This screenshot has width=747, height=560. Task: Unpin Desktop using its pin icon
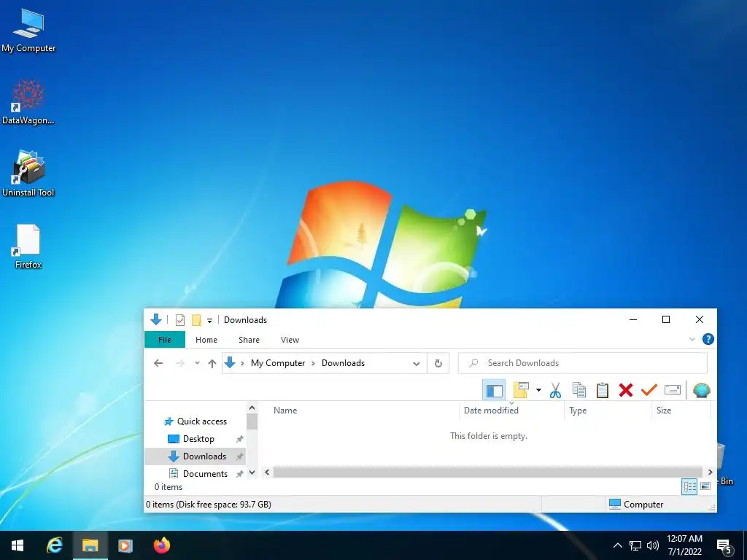click(x=239, y=439)
